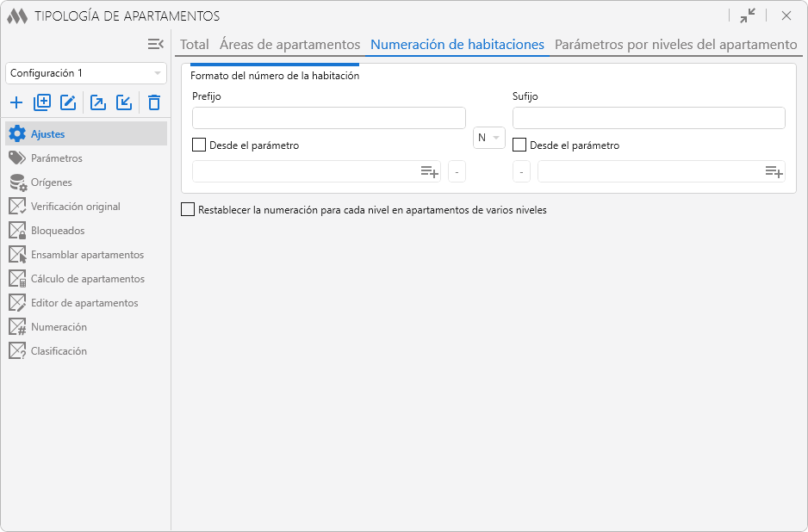Open the Configuración 1 dropdown

tap(85, 74)
